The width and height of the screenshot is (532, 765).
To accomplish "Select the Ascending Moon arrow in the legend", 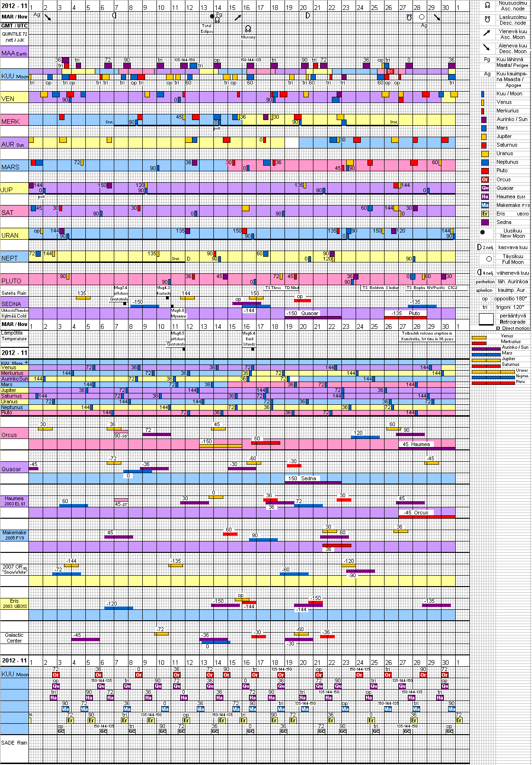I will click(487, 33).
